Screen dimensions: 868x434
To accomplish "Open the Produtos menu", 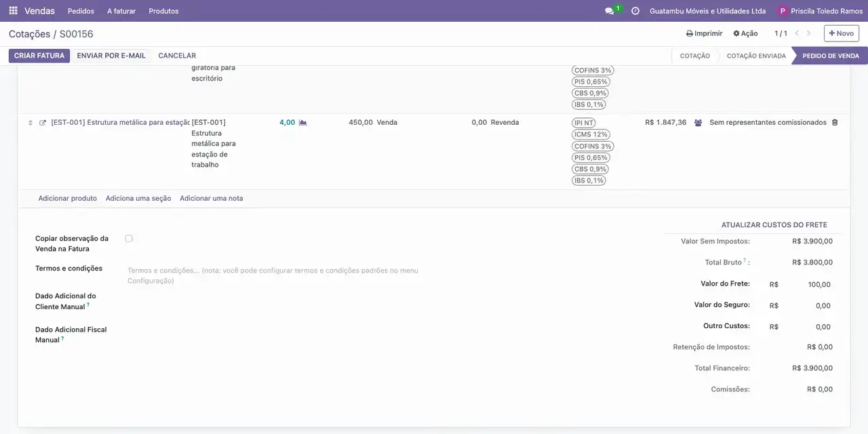I will (x=163, y=11).
